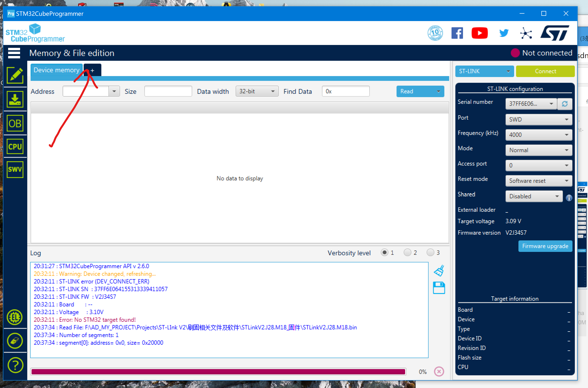The image size is (588, 388).
Task: Start a Firmware upgrade
Action: tap(545, 246)
